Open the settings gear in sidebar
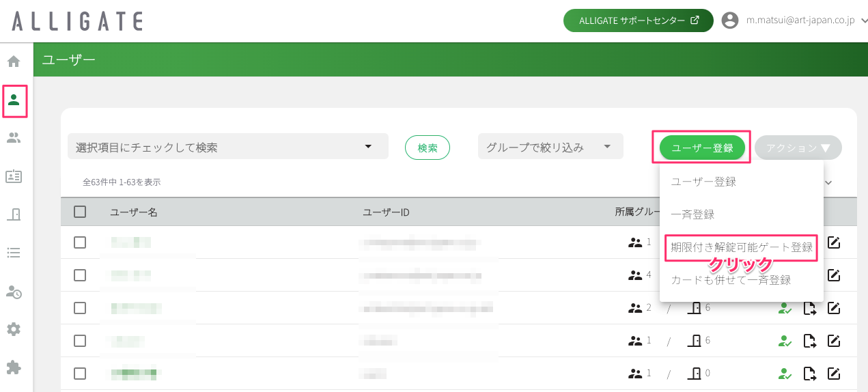 [14, 329]
